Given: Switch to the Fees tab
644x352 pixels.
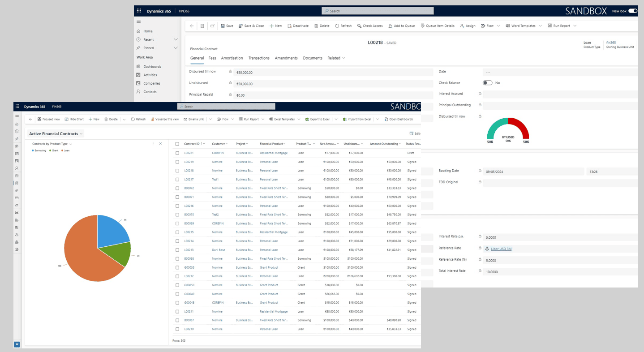Looking at the screenshot, I should pyautogui.click(x=212, y=58).
